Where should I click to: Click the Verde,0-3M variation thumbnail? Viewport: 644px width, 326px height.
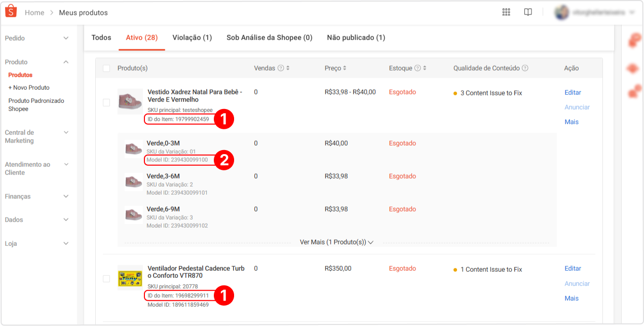pyautogui.click(x=133, y=149)
